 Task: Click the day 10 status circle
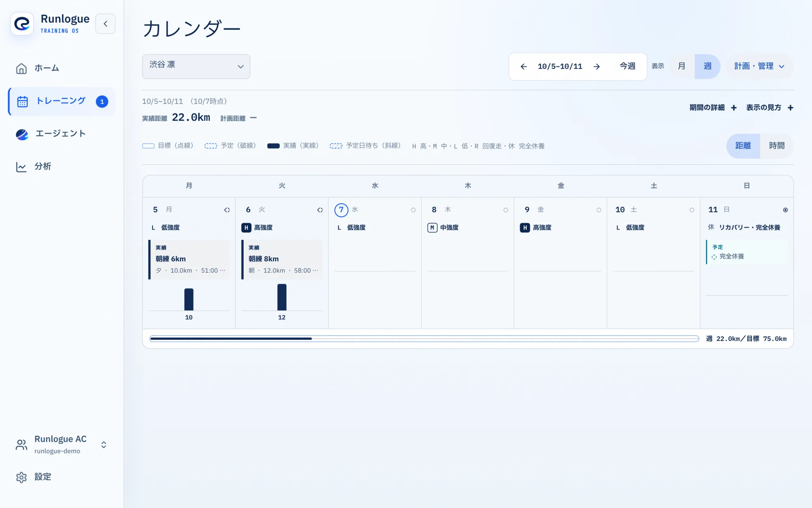click(x=691, y=210)
